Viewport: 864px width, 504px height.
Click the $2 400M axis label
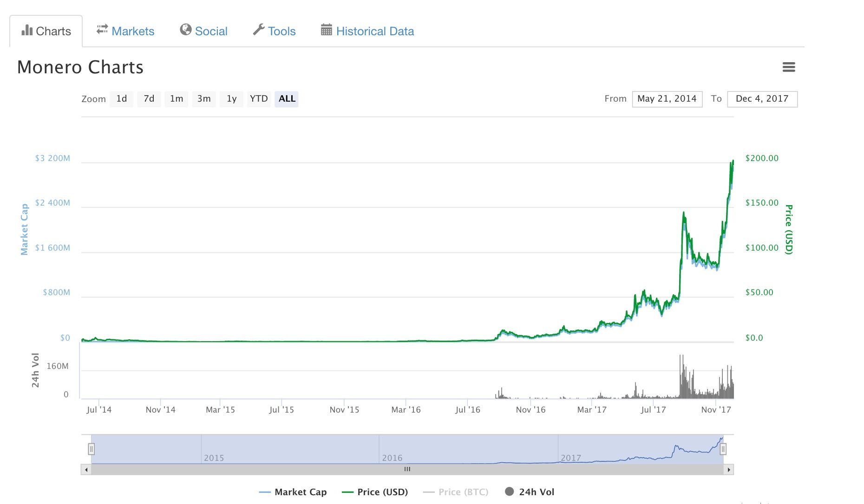tap(52, 203)
